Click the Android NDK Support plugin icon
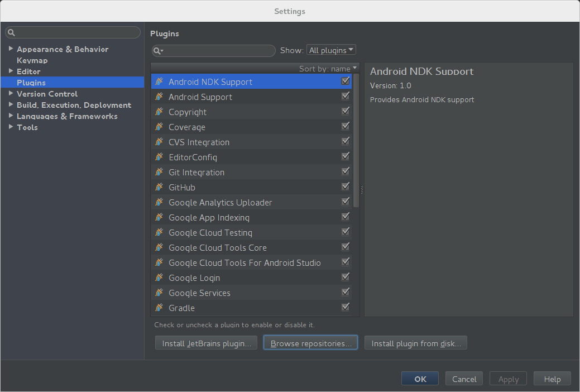 159,82
